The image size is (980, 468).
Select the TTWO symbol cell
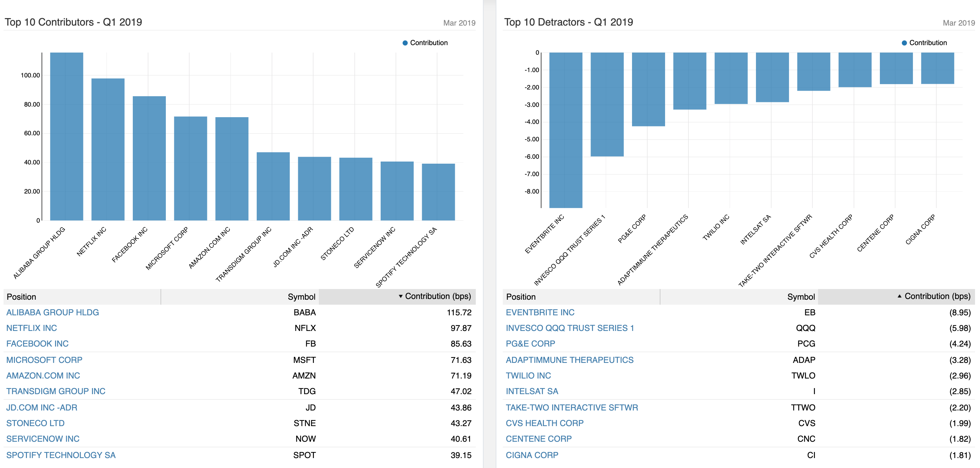803,408
